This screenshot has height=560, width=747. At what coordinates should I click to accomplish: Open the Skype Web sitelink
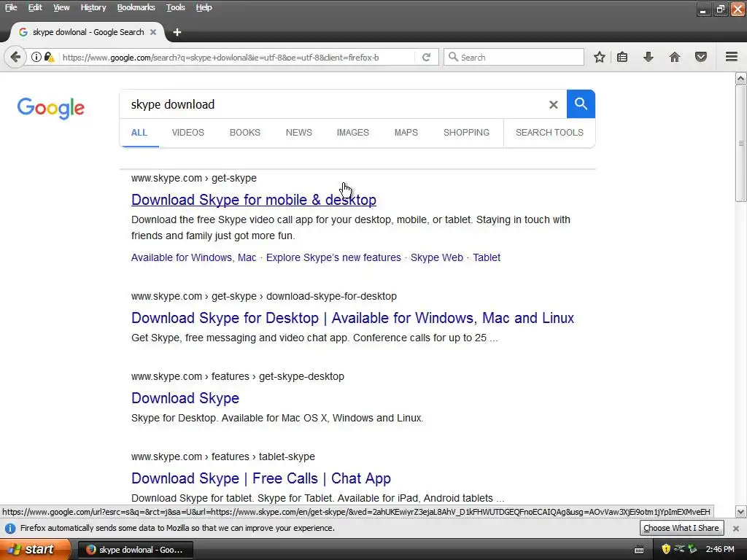[436, 257]
